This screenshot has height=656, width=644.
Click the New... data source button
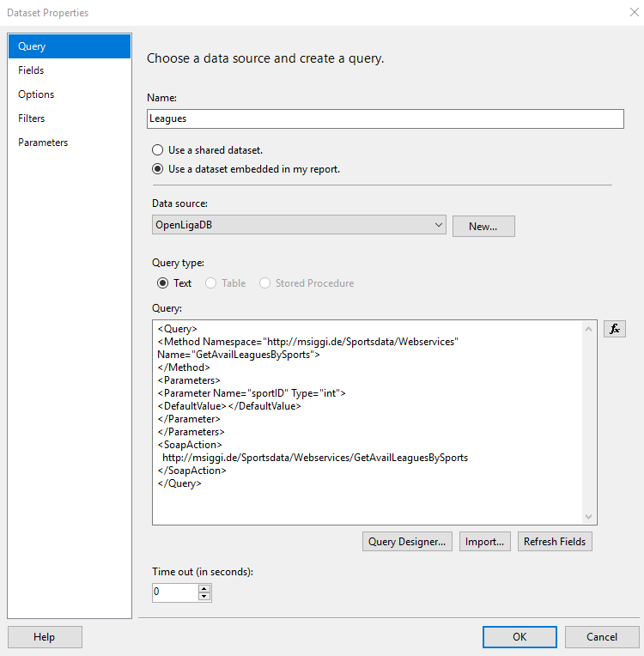pyautogui.click(x=483, y=226)
